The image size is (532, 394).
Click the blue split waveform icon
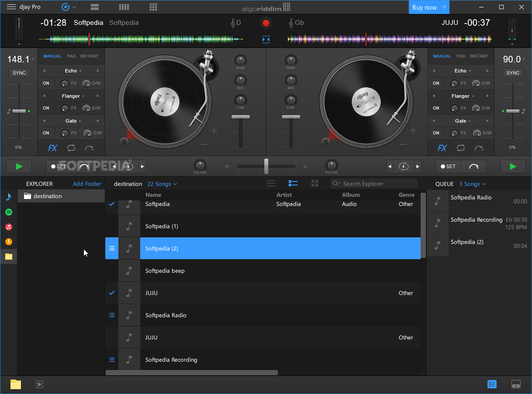[x=266, y=40]
